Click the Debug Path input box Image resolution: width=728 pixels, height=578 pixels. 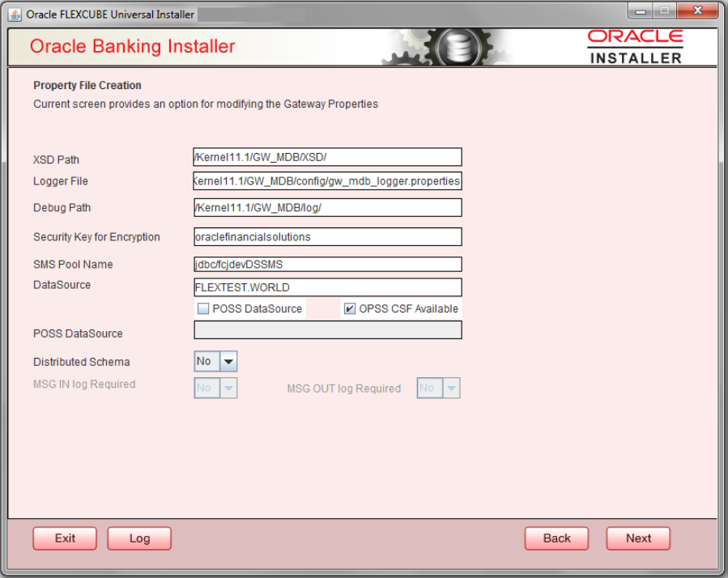point(327,207)
